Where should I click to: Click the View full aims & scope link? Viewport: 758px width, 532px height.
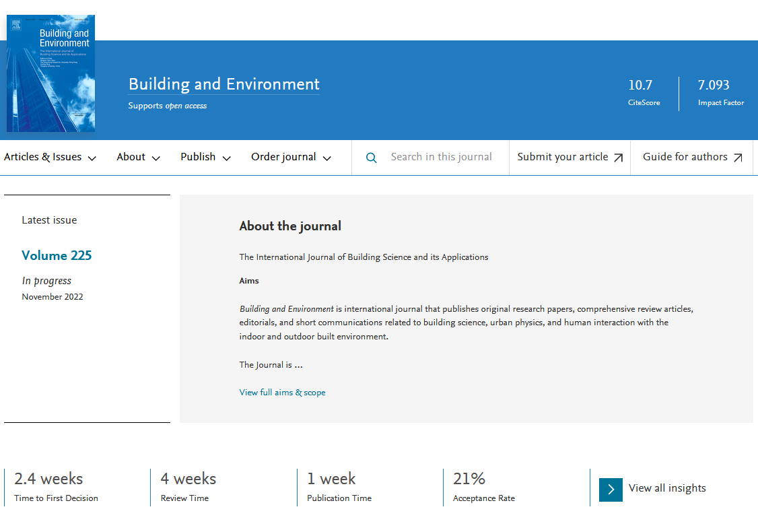(282, 392)
